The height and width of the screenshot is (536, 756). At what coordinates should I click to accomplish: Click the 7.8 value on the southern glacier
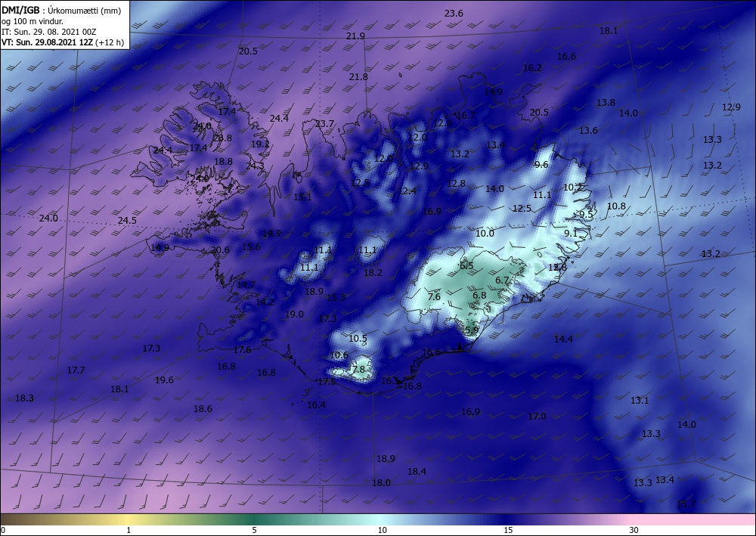click(358, 370)
